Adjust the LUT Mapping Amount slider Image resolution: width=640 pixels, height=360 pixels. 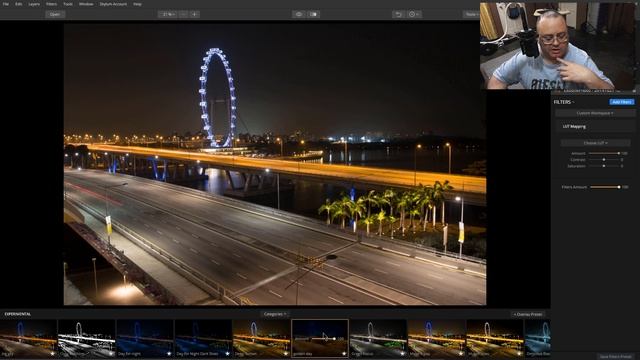pyautogui.click(x=604, y=153)
